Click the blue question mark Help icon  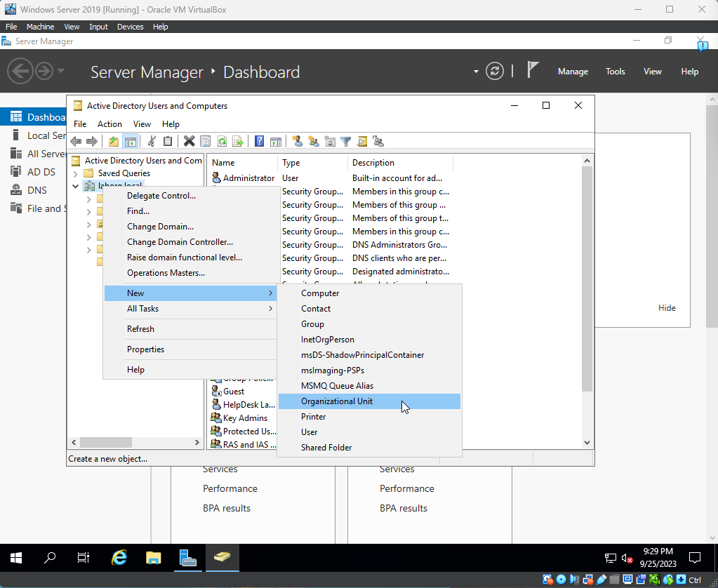click(x=259, y=142)
